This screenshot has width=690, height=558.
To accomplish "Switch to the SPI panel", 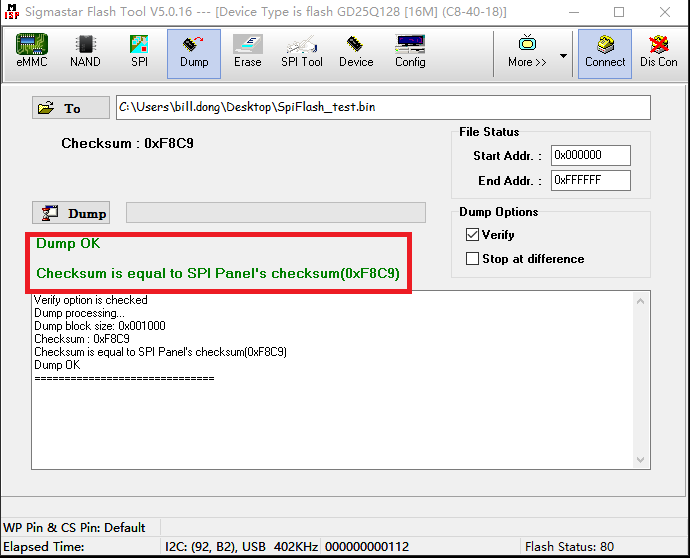I will (x=139, y=52).
